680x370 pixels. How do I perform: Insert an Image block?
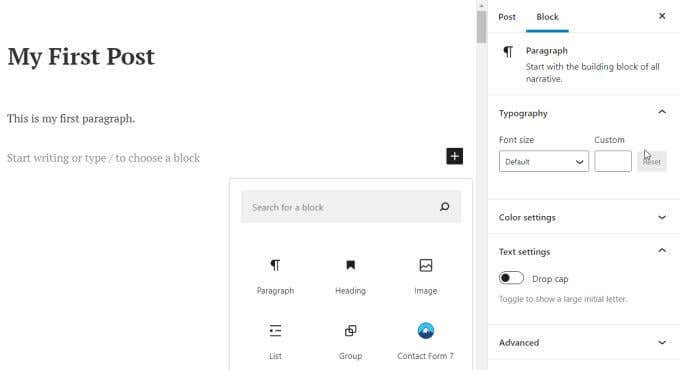pyautogui.click(x=425, y=276)
